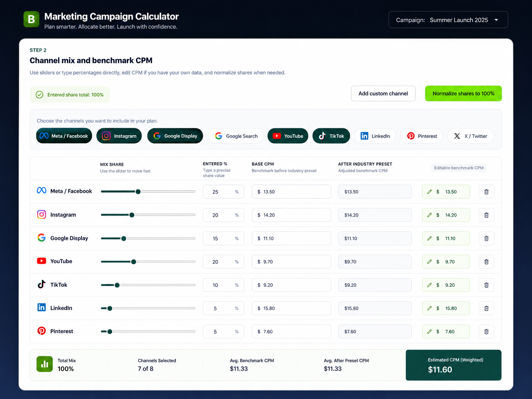Click the pencil icon for Pinterest CPM 7.60

coord(429,331)
